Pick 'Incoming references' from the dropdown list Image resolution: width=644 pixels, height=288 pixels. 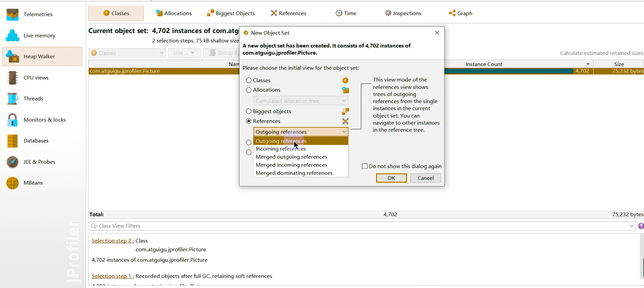281,149
